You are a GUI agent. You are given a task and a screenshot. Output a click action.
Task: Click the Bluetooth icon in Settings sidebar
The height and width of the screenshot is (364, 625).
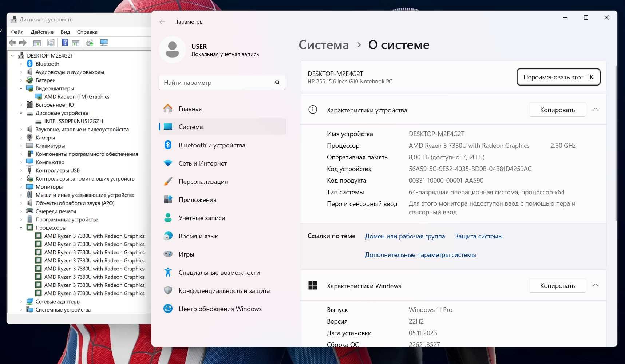168,145
